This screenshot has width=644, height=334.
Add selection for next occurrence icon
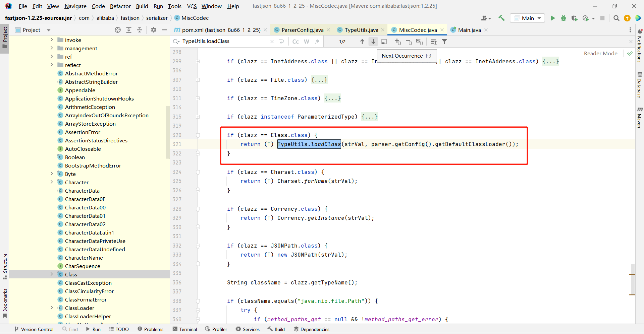398,42
